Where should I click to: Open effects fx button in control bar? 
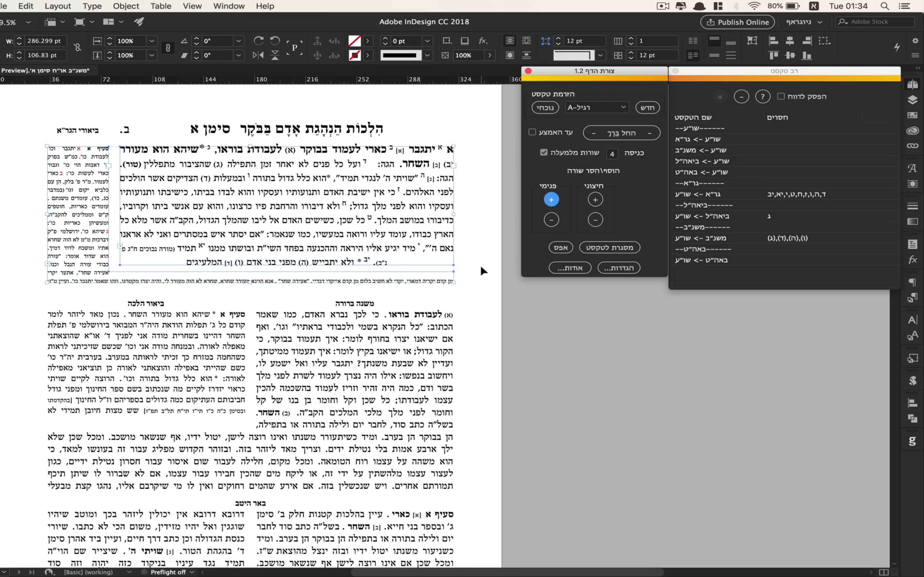(483, 40)
